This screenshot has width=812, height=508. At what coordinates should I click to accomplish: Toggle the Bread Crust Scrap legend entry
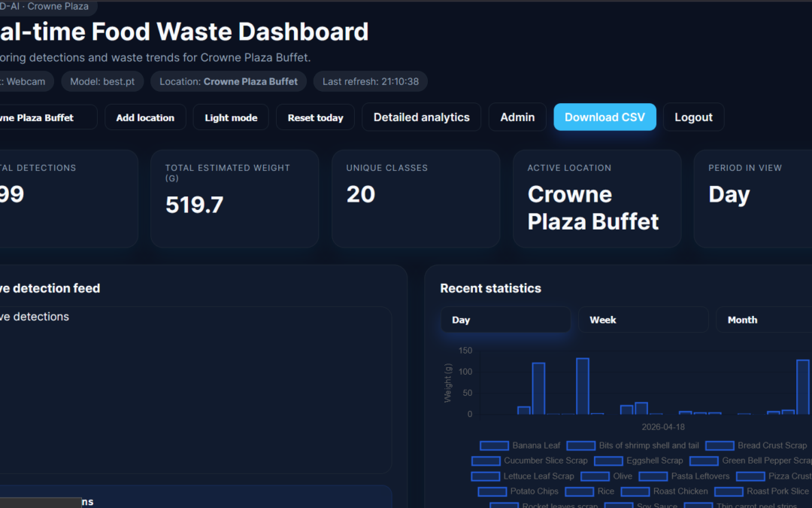point(756,446)
